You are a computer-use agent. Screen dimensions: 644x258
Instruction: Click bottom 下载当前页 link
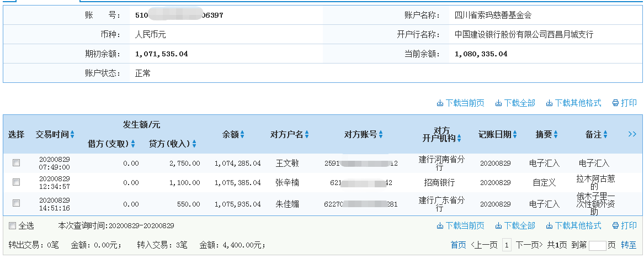460,225
